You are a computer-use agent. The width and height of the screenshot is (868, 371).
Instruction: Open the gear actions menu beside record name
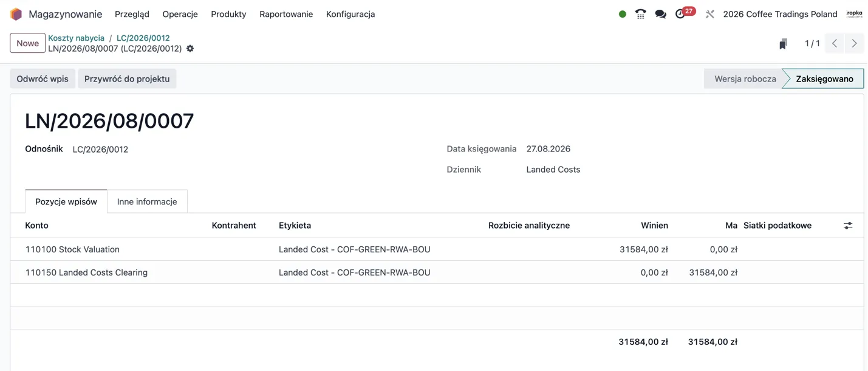(x=190, y=49)
